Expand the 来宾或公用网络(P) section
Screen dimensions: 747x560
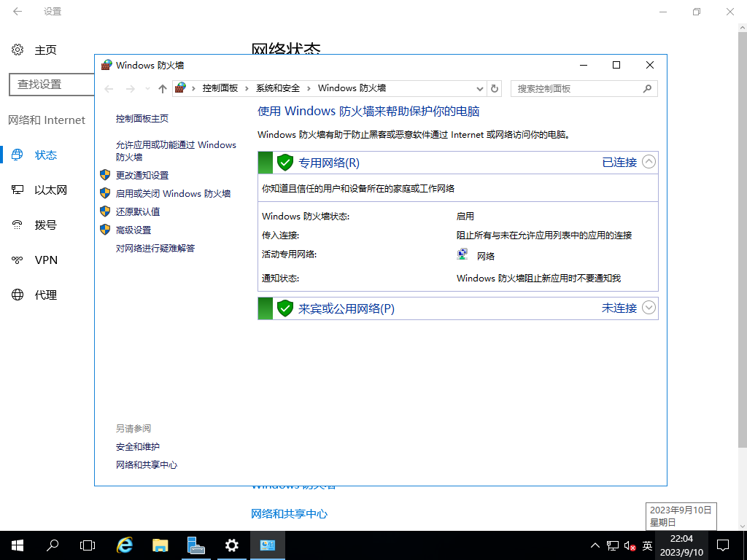[x=649, y=308]
